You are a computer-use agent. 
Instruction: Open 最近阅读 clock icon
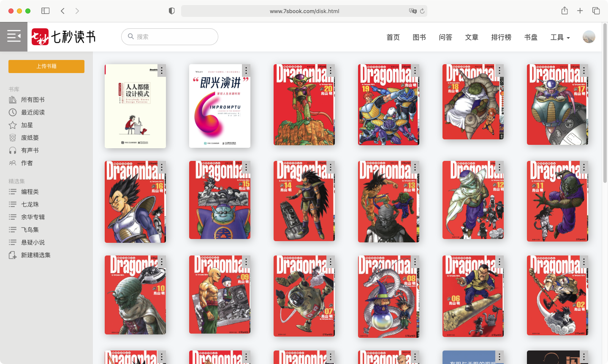click(13, 112)
